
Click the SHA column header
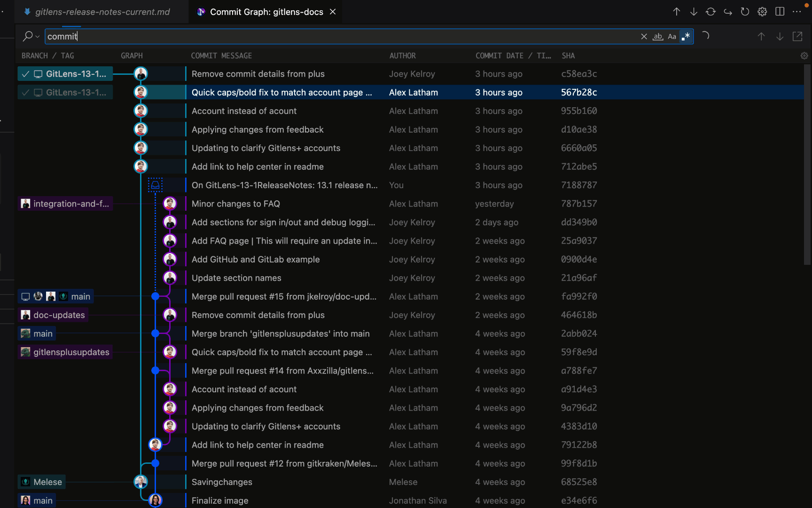pyautogui.click(x=568, y=56)
